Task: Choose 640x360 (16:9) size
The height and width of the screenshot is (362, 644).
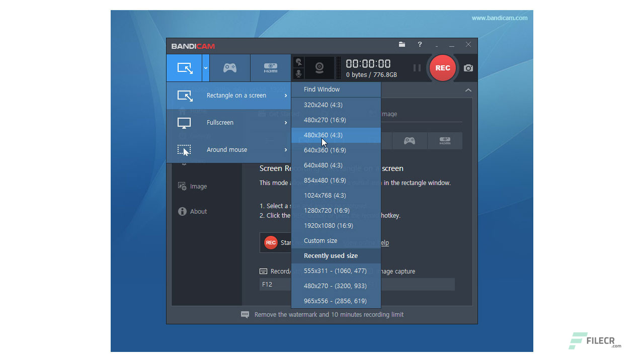Action: click(336, 150)
